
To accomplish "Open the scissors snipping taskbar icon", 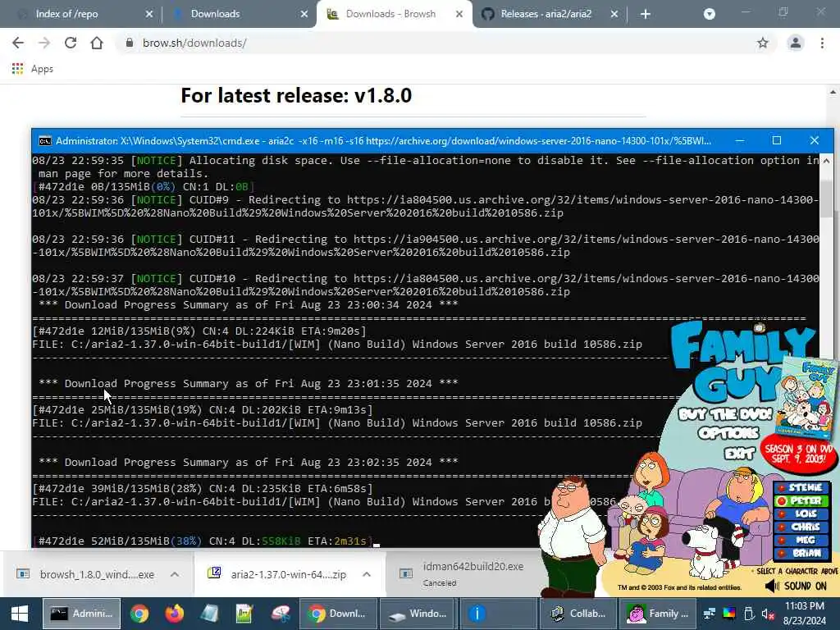I will [x=281, y=614].
